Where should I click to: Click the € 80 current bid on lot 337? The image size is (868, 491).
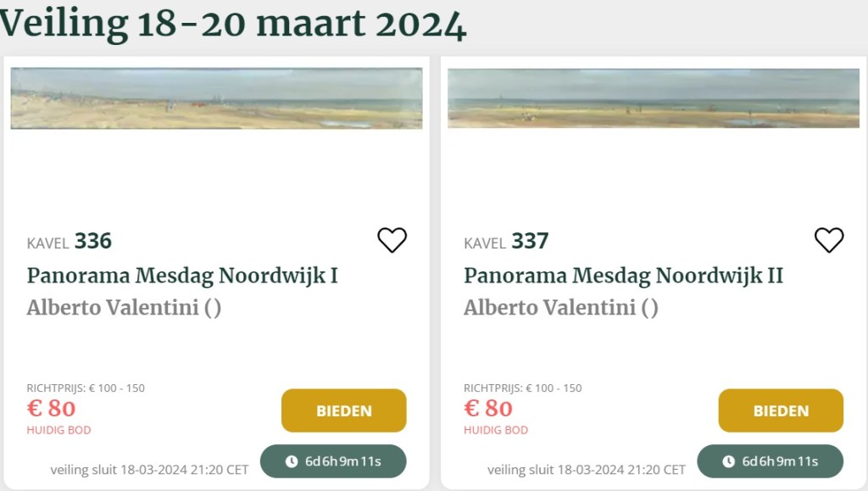point(488,409)
